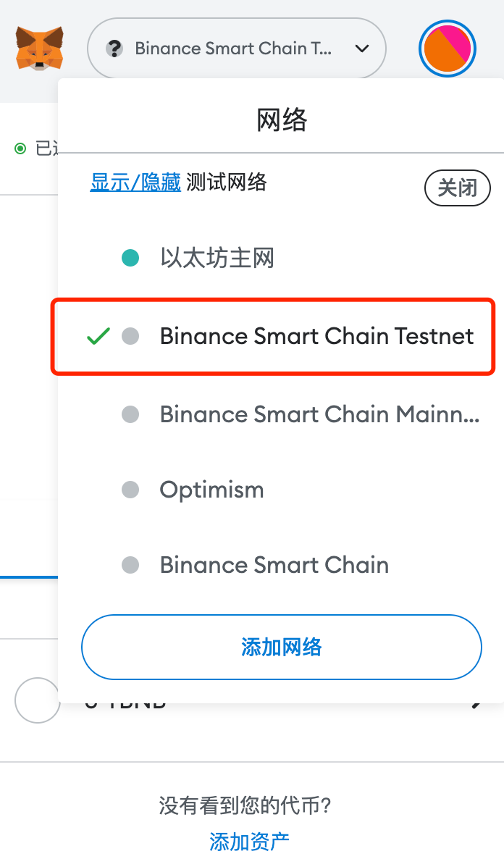This screenshot has width=504, height=859.
Task: Close the network list with 关闭
Action: (x=457, y=188)
